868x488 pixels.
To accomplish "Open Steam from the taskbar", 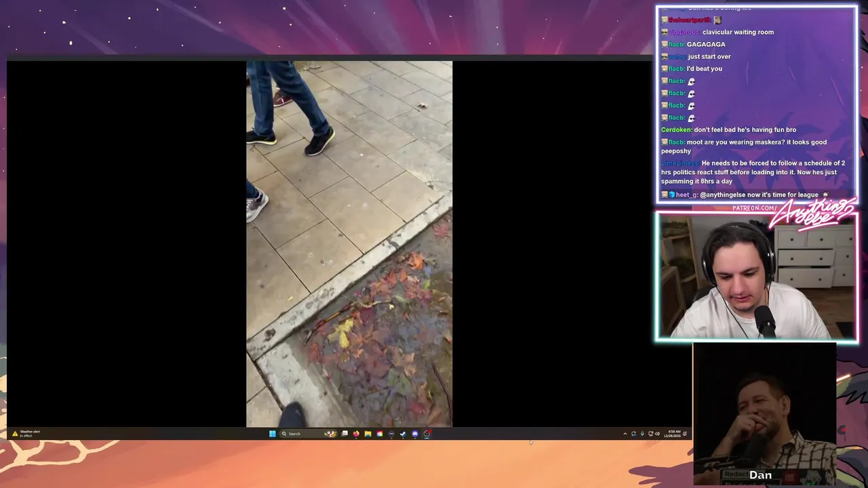I will click(x=403, y=434).
